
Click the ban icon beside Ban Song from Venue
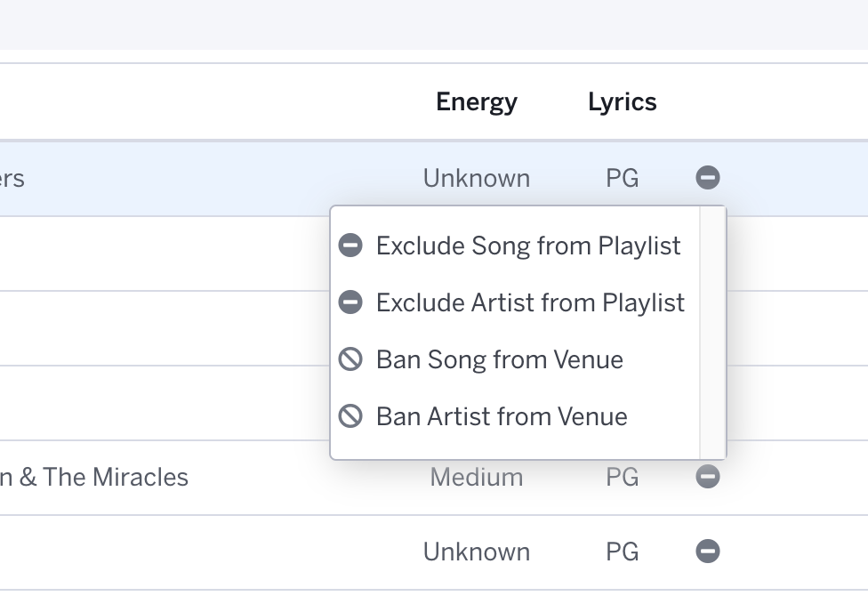[350, 359]
